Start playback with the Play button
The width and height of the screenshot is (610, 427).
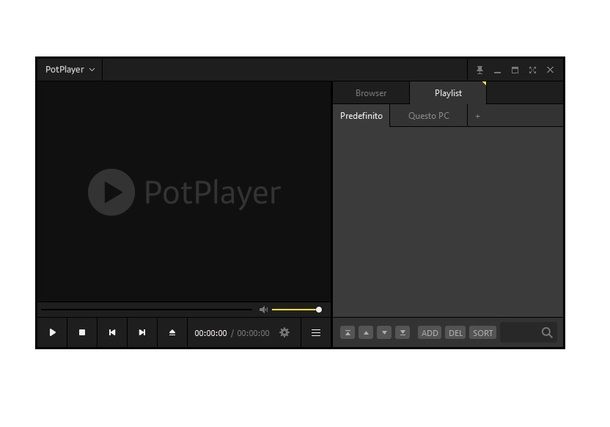(x=53, y=333)
